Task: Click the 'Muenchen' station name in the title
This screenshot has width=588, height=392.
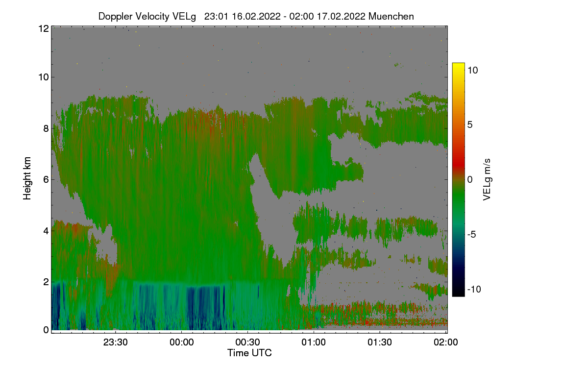Action: tap(391, 16)
